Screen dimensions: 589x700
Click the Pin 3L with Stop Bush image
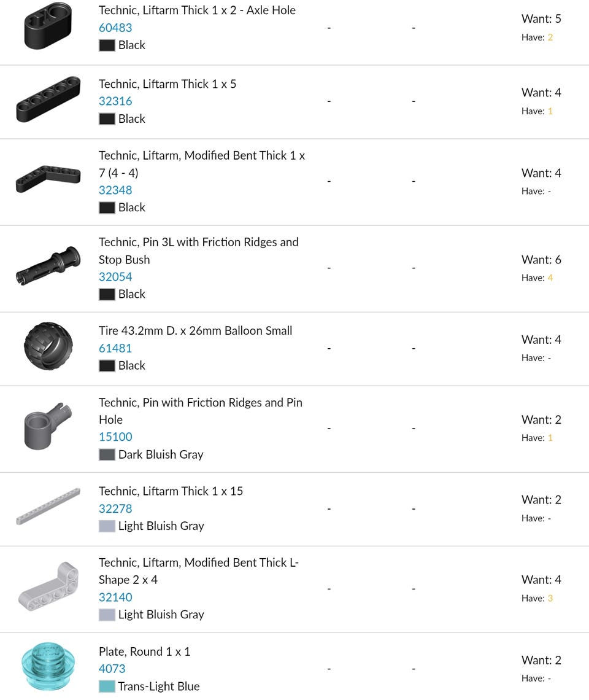click(48, 267)
